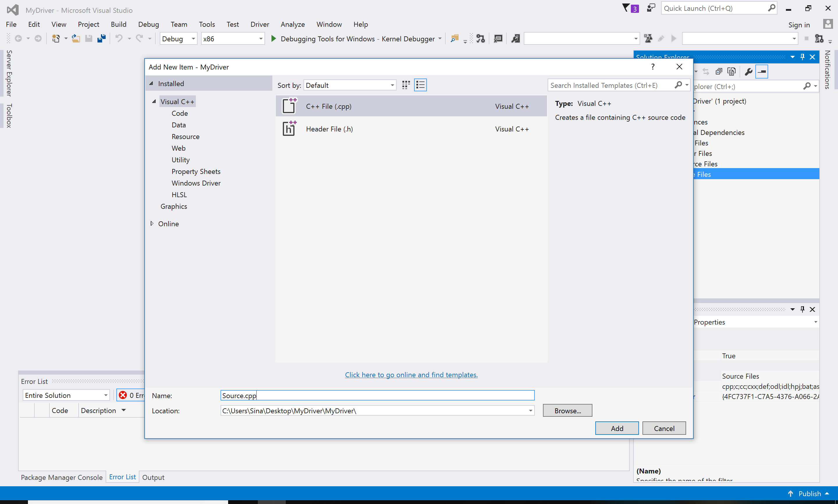This screenshot has width=838, height=504.
Task: Open the notifications flag icon
Action: (x=626, y=8)
